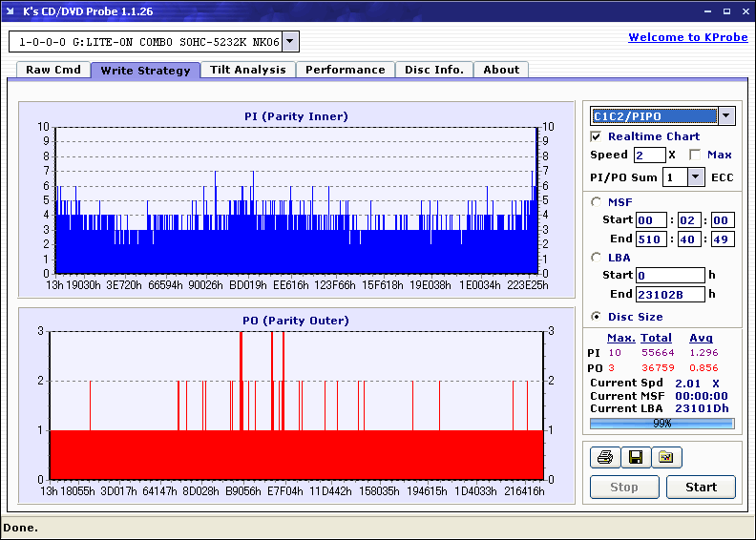
Task: Click the save floppy disk icon
Action: pyautogui.click(x=635, y=457)
